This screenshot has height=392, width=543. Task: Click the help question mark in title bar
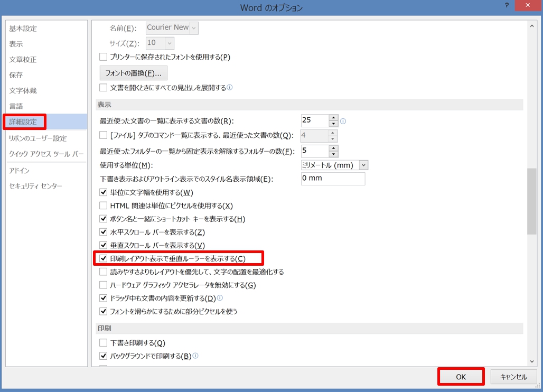point(507,5)
